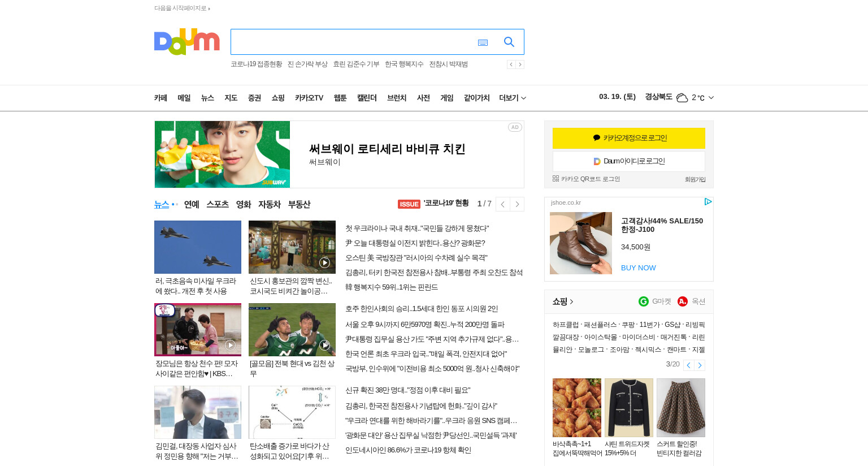Image resolution: width=868 pixels, height=466 pixels.
Task: Open the fighter jets news thumbnail
Action: coord(198,247)
